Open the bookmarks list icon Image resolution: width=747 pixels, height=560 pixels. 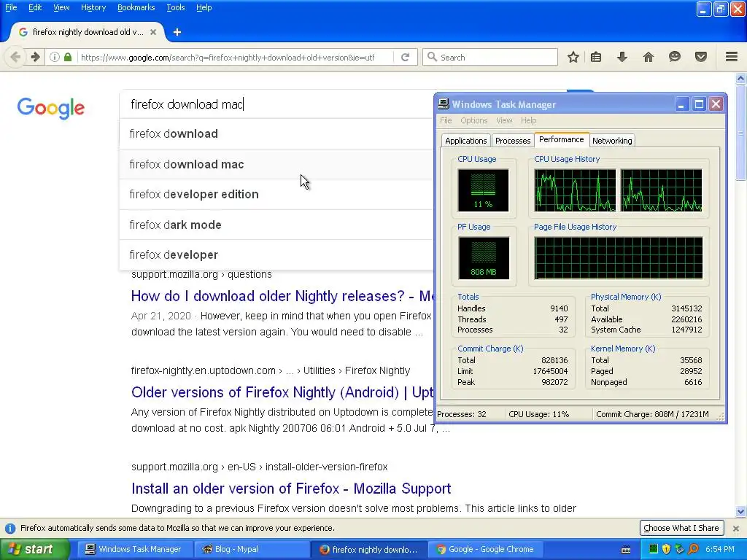[595, 57]
